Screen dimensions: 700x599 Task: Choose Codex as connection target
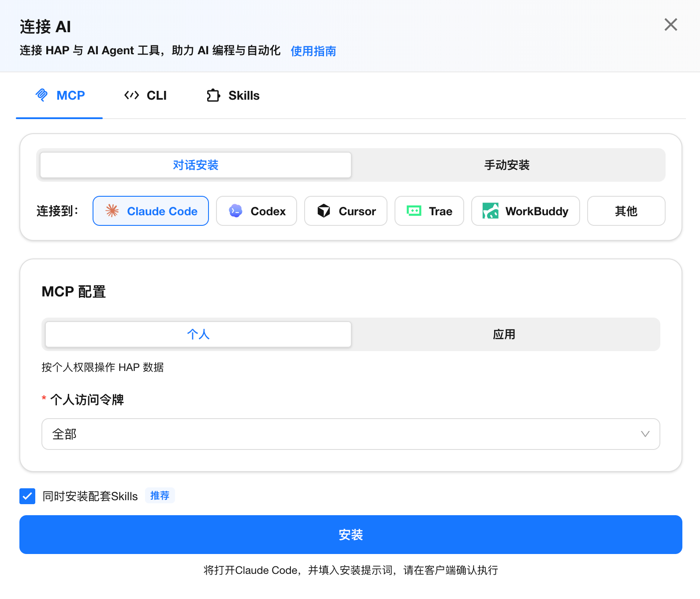257,211
